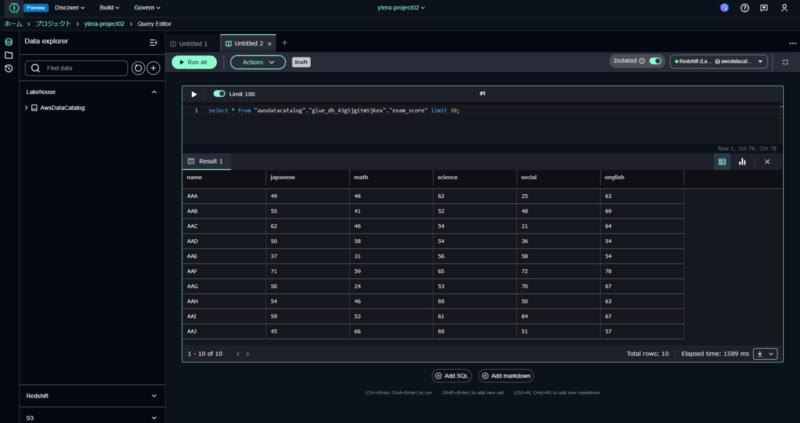Expand the S3 section

153,417
